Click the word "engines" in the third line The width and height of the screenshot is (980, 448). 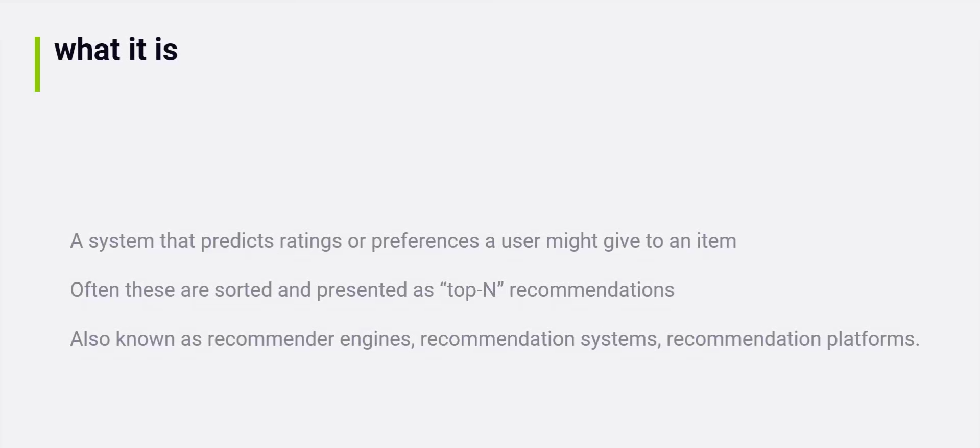[376, 339]
